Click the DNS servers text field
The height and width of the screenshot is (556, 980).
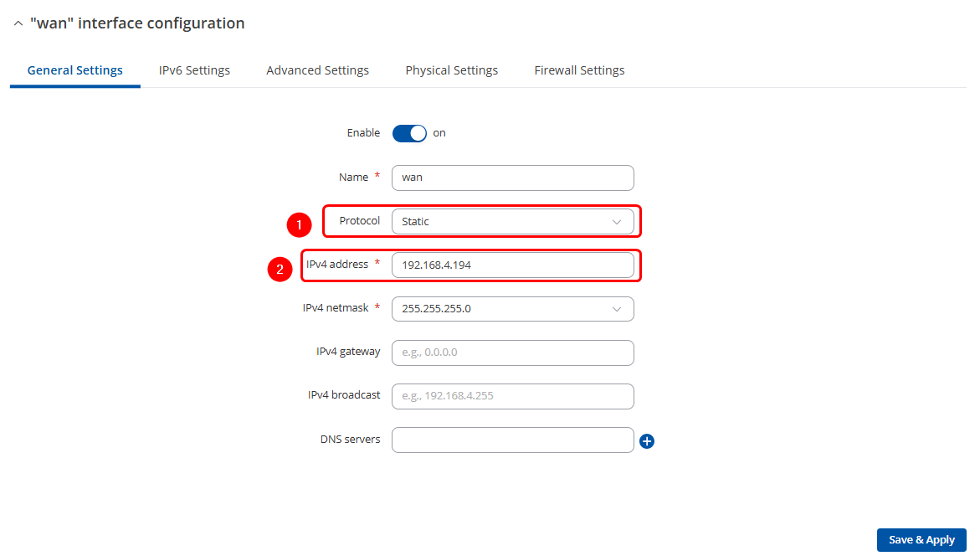coord(512,440)
